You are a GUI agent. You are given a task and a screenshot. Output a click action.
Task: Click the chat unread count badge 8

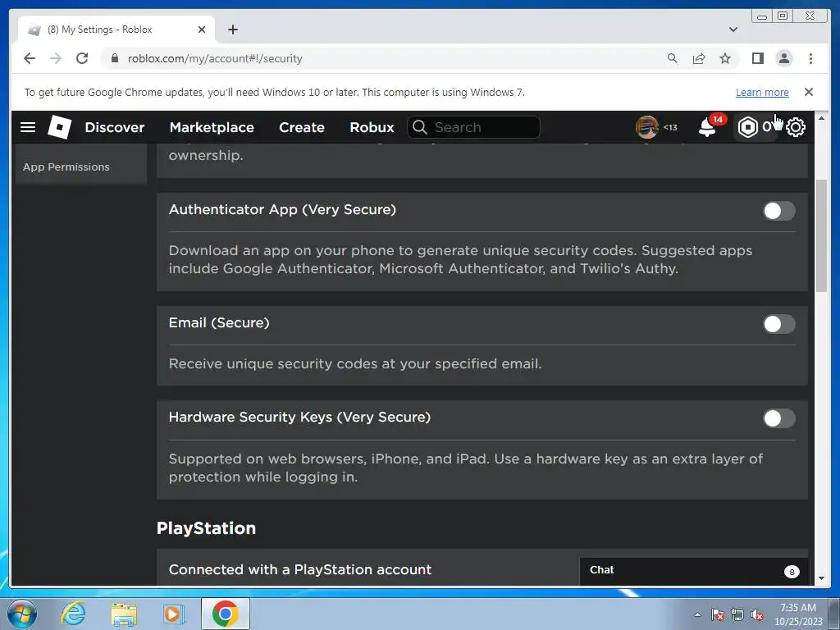tap(792, 572)
